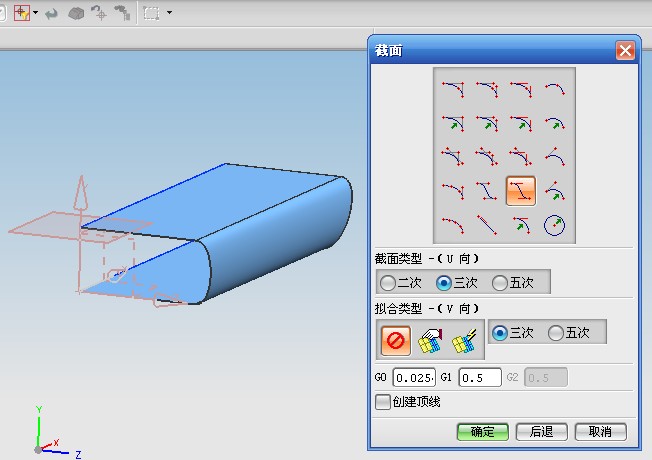Select the ends-slopes-rho section type with green arrow
Viewport: 652px width, 460px height.
coord(487,124)
